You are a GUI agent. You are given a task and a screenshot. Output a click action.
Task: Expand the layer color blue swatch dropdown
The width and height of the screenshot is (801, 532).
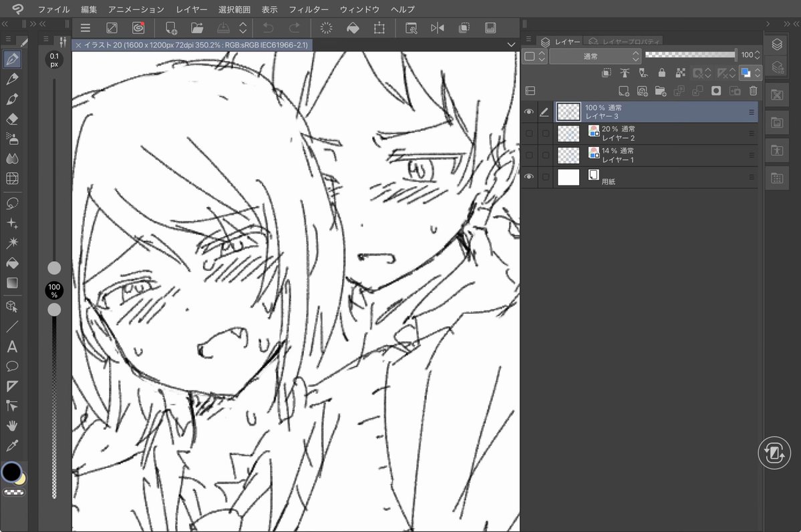(758, 73)
